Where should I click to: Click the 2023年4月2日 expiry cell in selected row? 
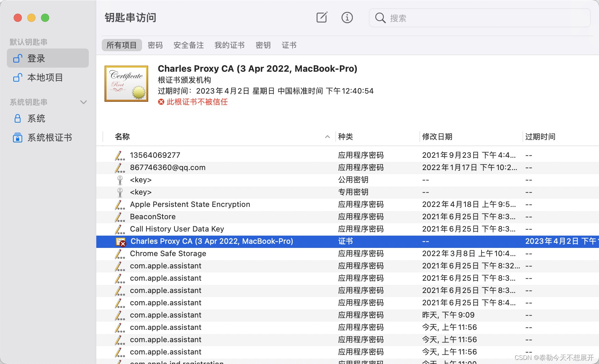tap(562, 241)
